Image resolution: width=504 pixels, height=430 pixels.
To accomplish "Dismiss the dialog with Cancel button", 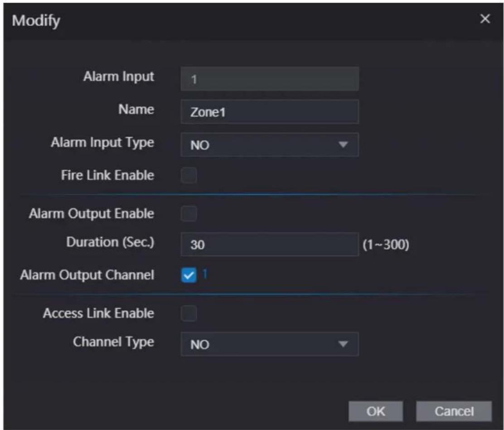I will (x=454, y=411).
